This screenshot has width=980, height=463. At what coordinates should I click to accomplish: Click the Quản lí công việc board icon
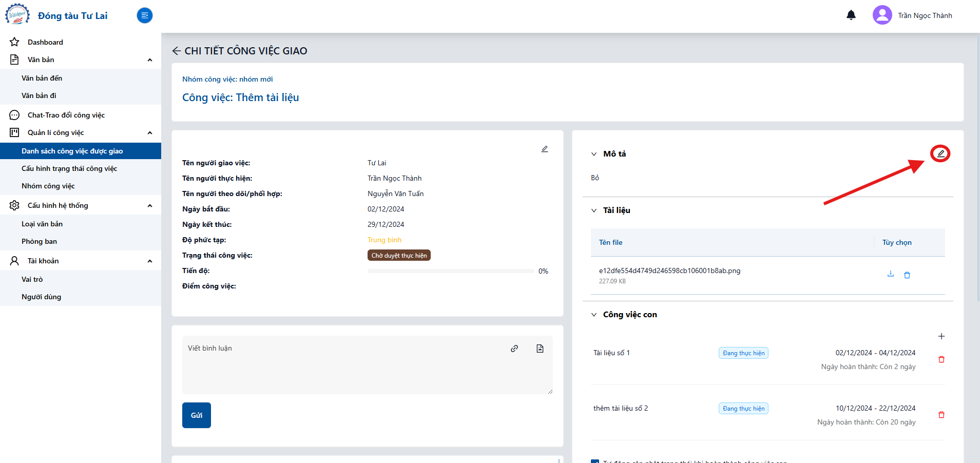14,132
